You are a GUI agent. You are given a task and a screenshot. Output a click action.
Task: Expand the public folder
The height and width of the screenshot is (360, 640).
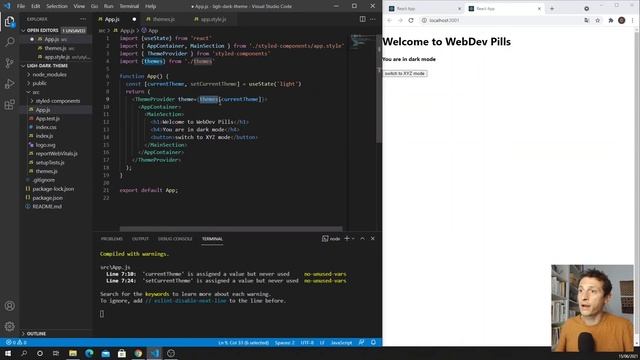coord(39,83)
